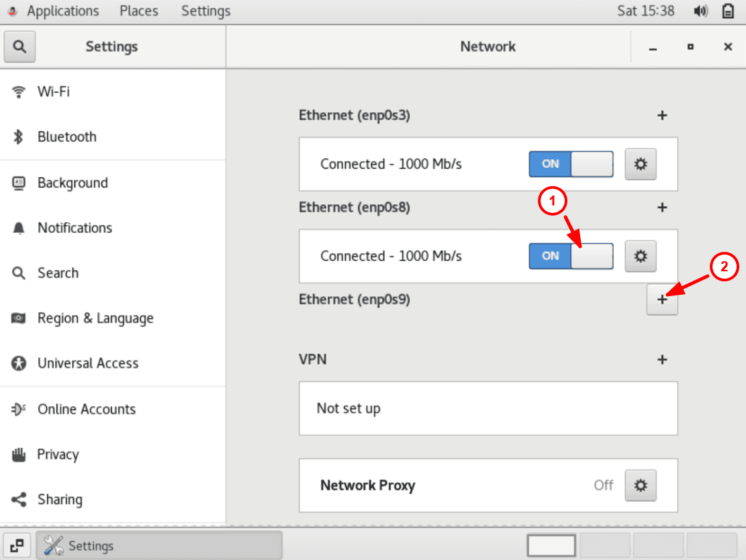746x560 pixels.
Task: Open the Applications menu
Action: [63, 11]
